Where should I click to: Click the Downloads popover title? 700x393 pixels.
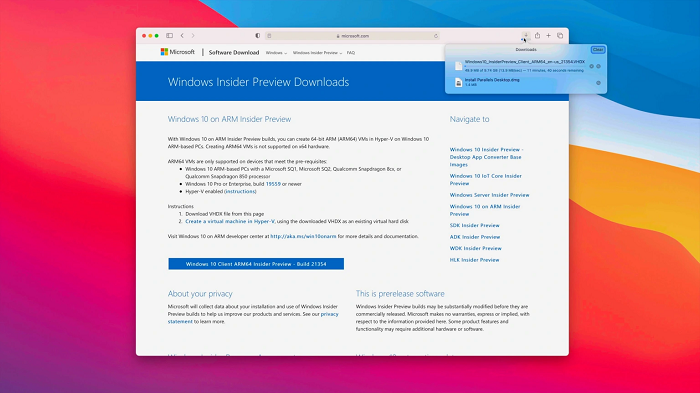point(526,50)
